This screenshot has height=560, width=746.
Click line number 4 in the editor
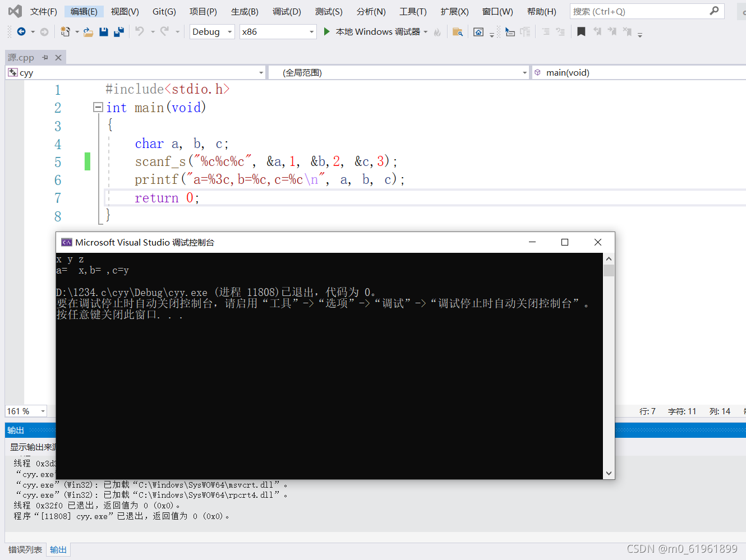click(58, 144)
